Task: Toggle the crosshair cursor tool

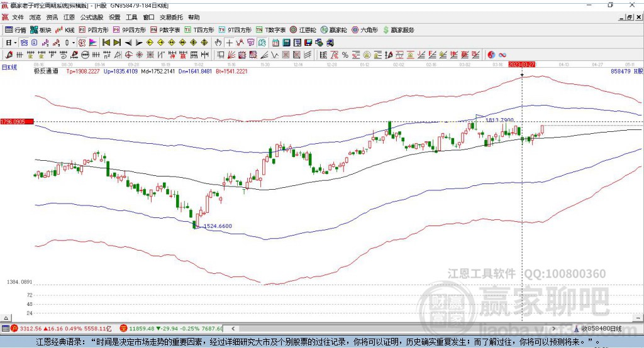Action: (229, 43)
